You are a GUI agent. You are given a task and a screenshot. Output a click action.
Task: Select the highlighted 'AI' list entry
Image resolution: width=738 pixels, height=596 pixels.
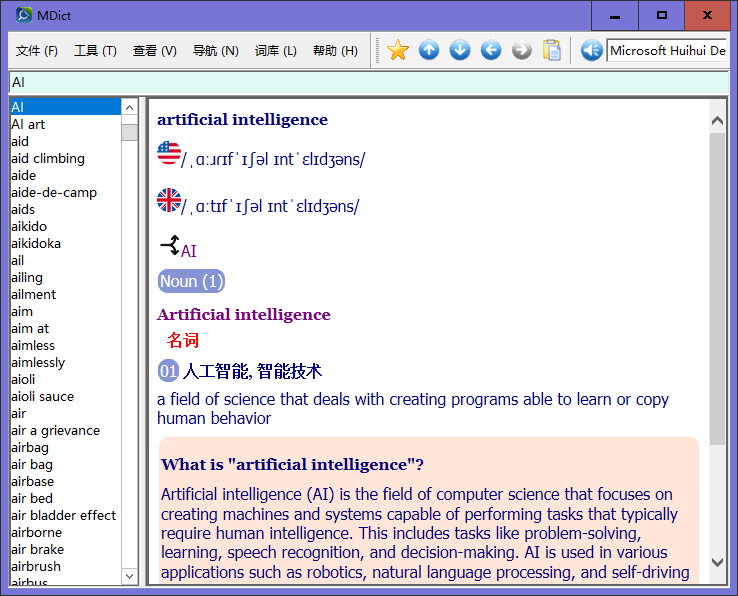click(x=65, y=107)
